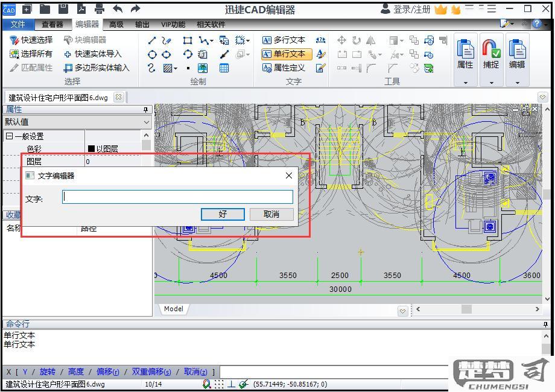555x392 pixels.
Task: Select the freehand sketch pencil tool
Action: pos(166,40)
